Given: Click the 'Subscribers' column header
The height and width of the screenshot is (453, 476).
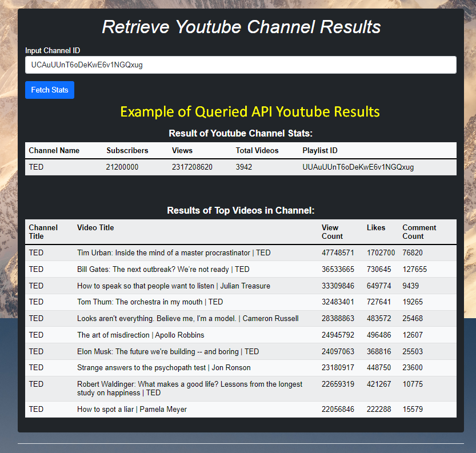Looking at the screenshot, I should click(127, 150).
